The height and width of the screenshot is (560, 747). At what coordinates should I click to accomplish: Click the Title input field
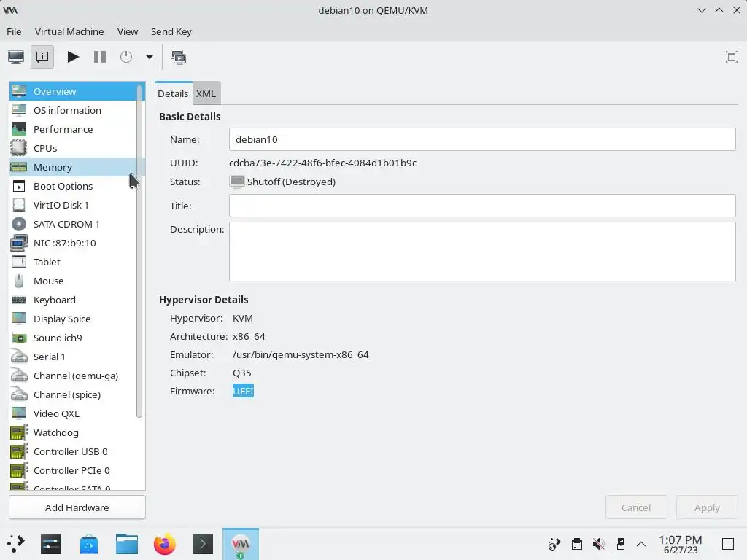[x=482, y=206]
